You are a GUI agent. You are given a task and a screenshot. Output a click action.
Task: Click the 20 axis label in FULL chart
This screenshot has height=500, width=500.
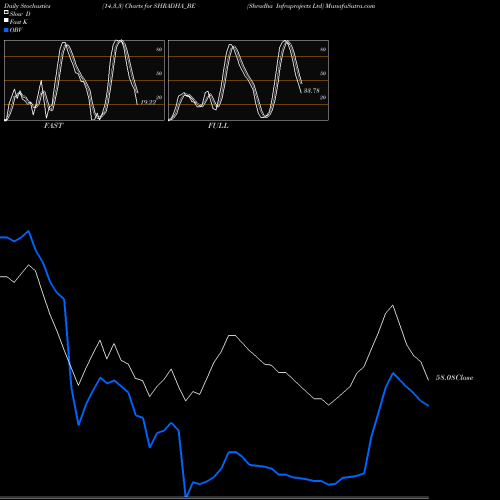pyautogui.click(x=323, y=97)
